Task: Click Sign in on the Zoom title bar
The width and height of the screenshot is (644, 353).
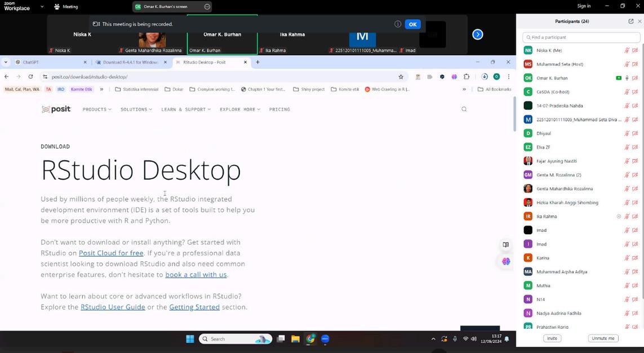Action: pyautogui.click(x=584, y=6)
